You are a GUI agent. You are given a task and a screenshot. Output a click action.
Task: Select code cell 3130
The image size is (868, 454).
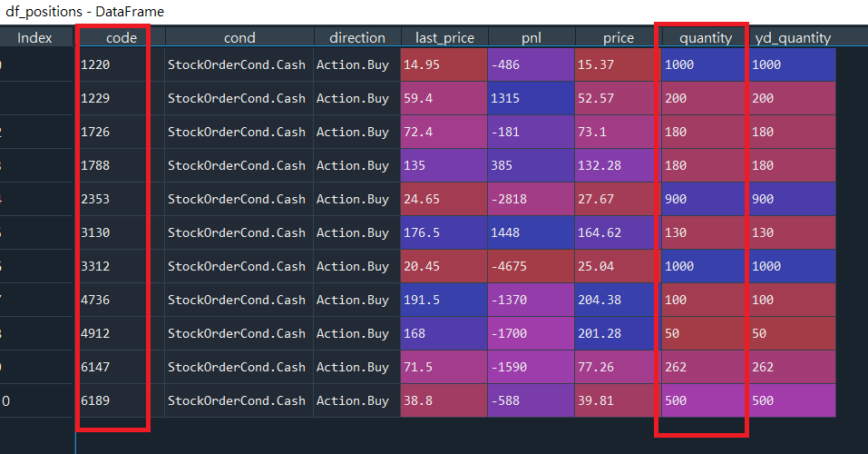121,232
